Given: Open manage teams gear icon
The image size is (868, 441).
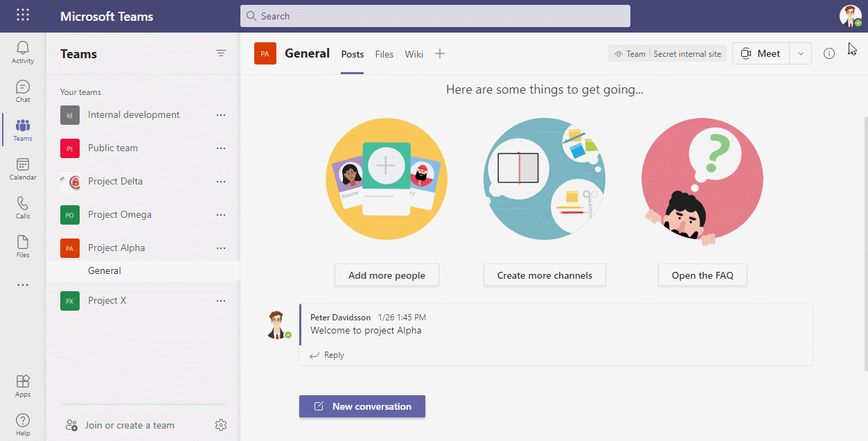Looking at the screenshot, I should 221,425.
